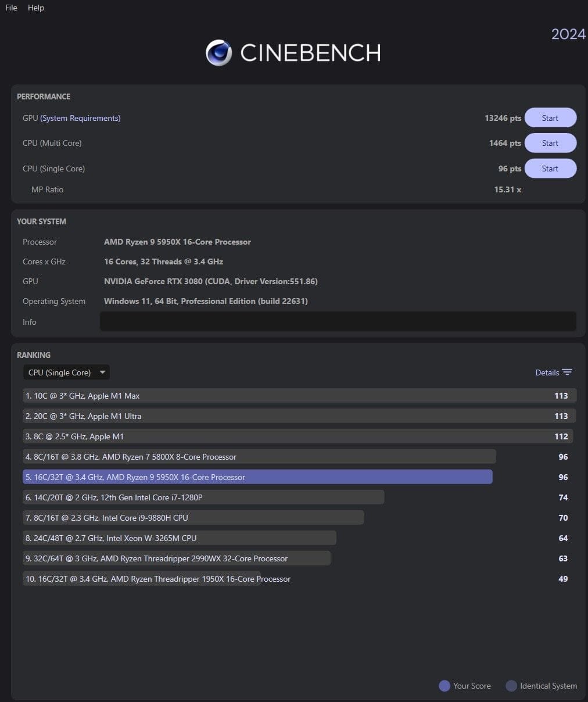Select the highlighted Ryzen 9 5950X ranking row

[x=257, y=477]
